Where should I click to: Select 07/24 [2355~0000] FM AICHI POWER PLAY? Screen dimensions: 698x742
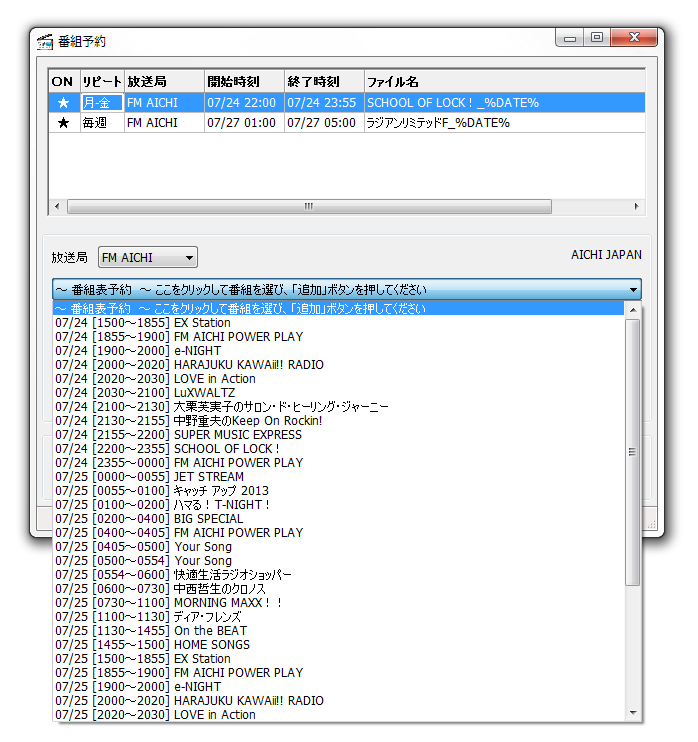(x=338, y=463)
